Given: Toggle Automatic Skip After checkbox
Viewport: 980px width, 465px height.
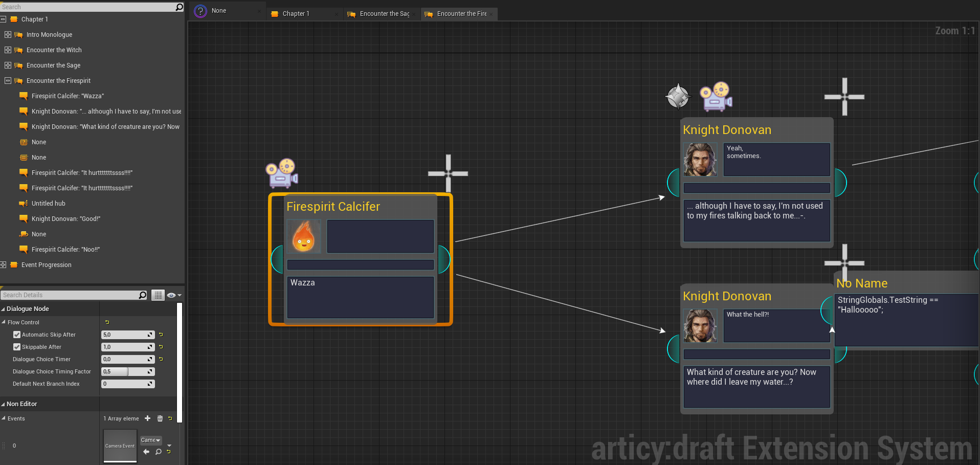Looking at the screenshot, I should tap(17, 335).
